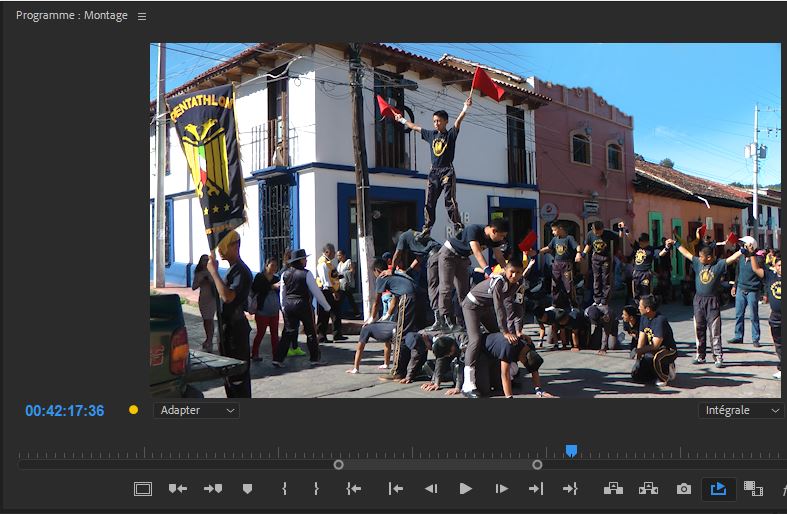
Task: Click the right handle of the zoom scroll bar
Action: pos(537,464)
